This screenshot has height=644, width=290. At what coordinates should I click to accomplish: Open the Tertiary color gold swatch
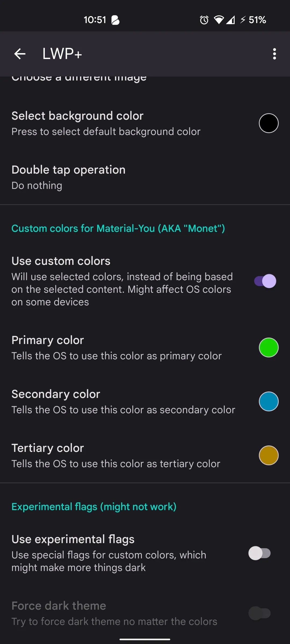pos(269,455)
